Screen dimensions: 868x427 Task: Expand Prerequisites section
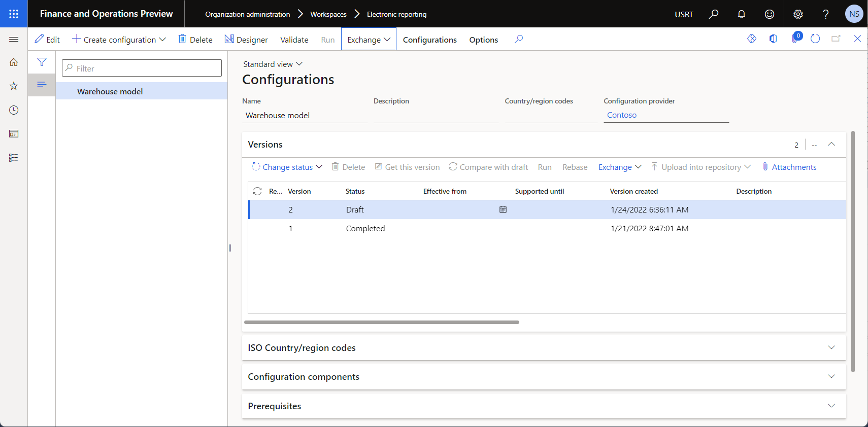point(544,406)
